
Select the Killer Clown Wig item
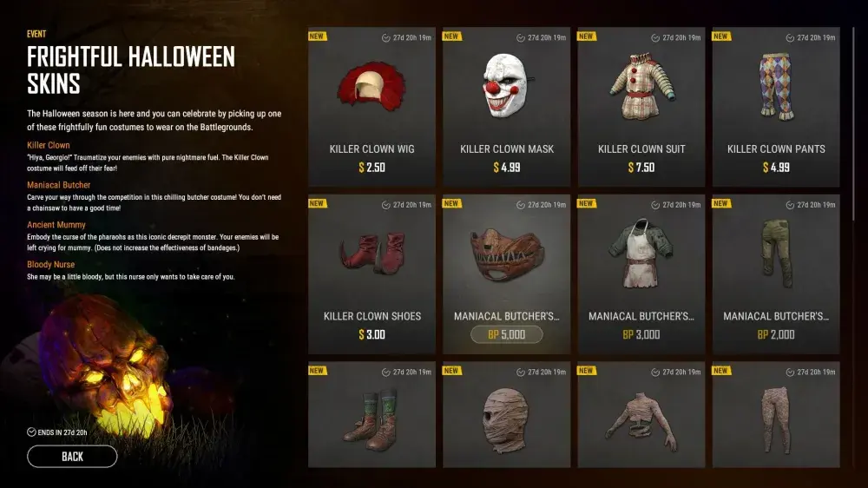click(372, 107)
